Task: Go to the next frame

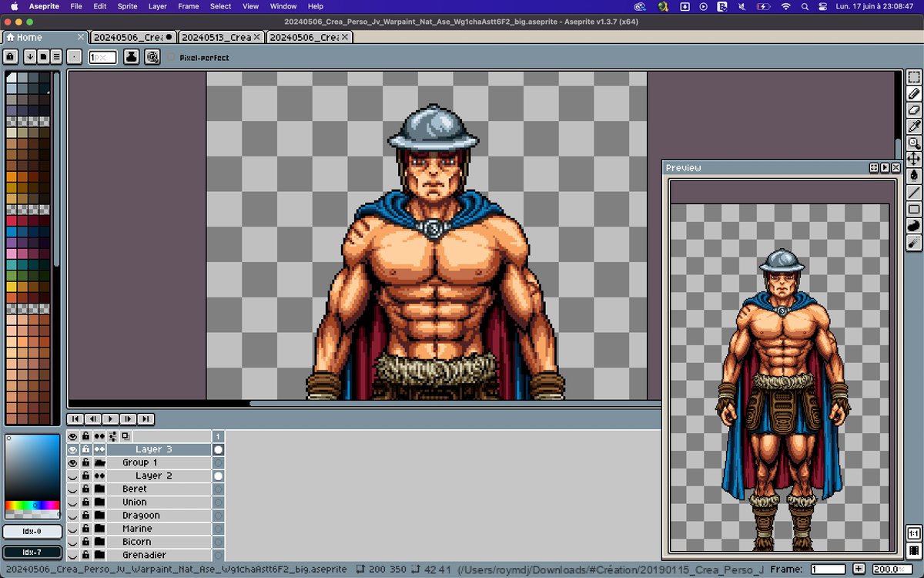Action: pyautogui.click(x=129, y=419)
